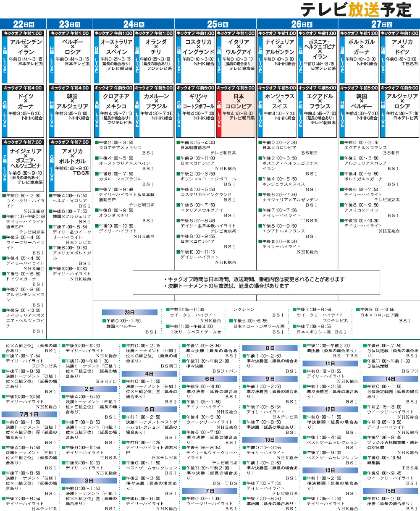Image resolution: width=420 pixels, height=511 pixels.
Task: Select the 4日 date marker
Action: pyautogui.click(x=150, y=374)
